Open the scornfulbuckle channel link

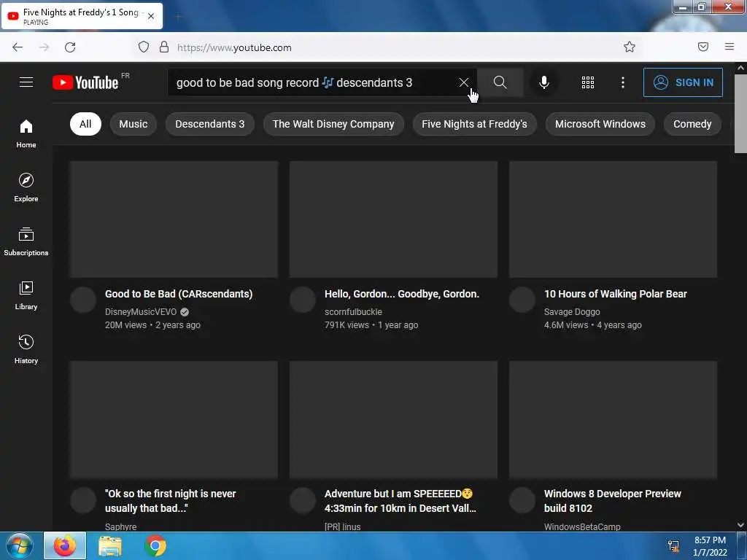coord(353,312)
